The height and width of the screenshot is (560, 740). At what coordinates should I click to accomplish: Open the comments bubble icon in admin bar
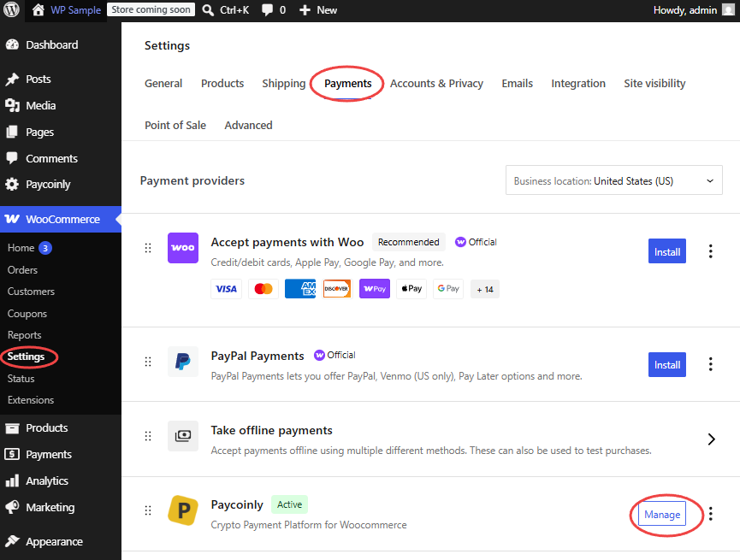(267, 10)
